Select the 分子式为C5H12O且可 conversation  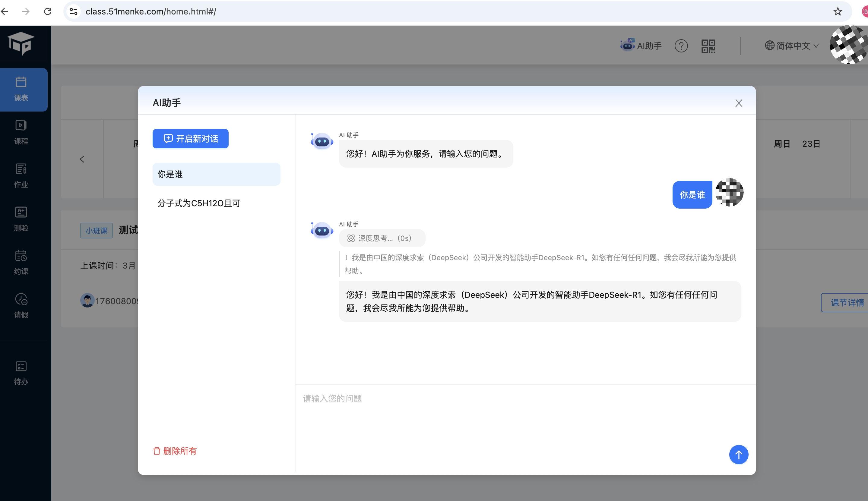coord(216,203)
